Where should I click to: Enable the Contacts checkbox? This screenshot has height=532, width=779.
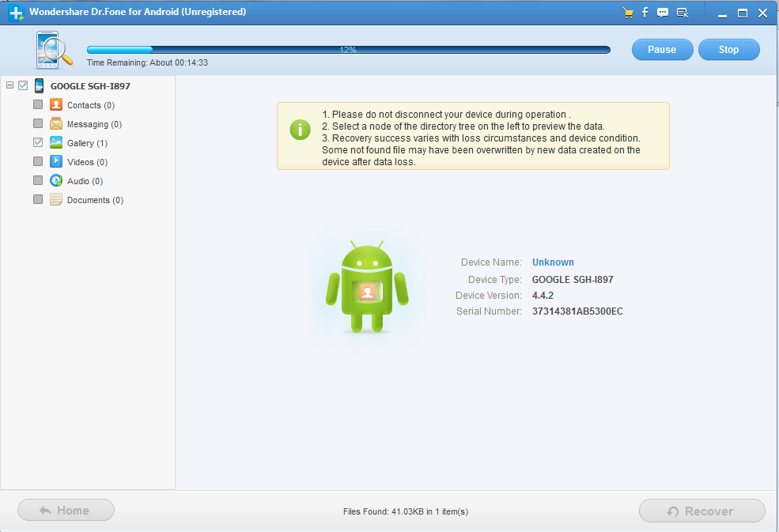38,105
